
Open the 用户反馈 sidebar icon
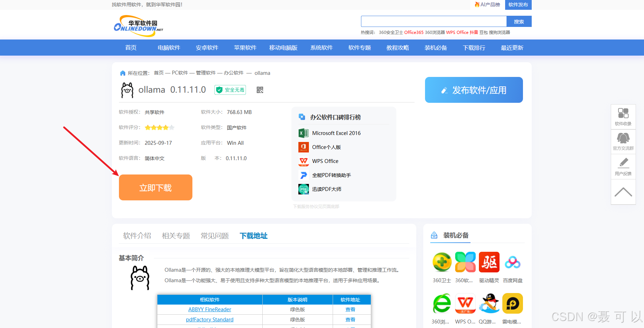(623, 167)
